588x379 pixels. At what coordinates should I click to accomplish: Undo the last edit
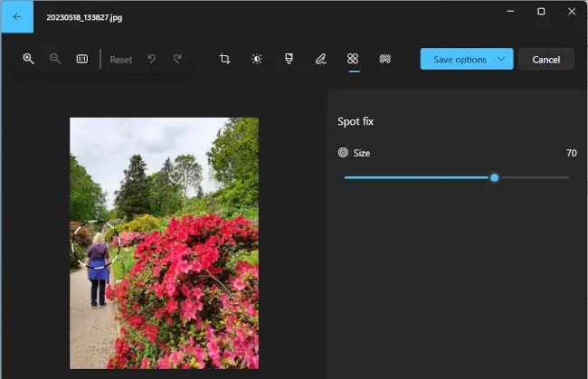pos(151,59)
